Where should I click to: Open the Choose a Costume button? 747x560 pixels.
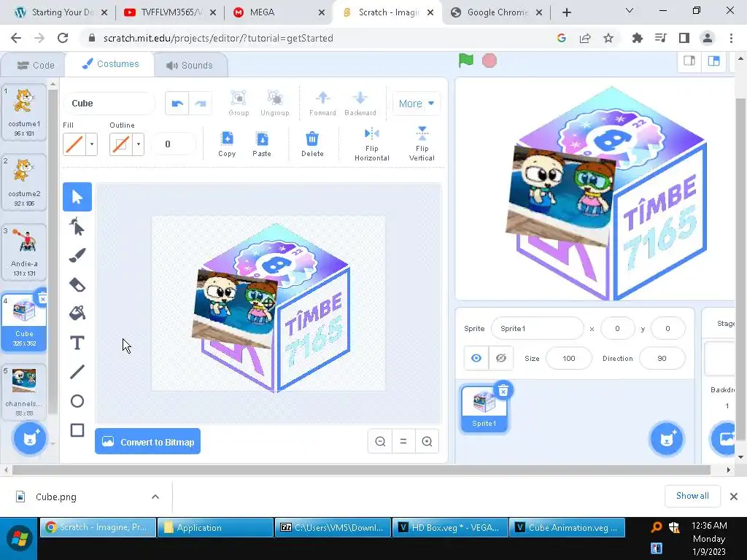point(29,438)
